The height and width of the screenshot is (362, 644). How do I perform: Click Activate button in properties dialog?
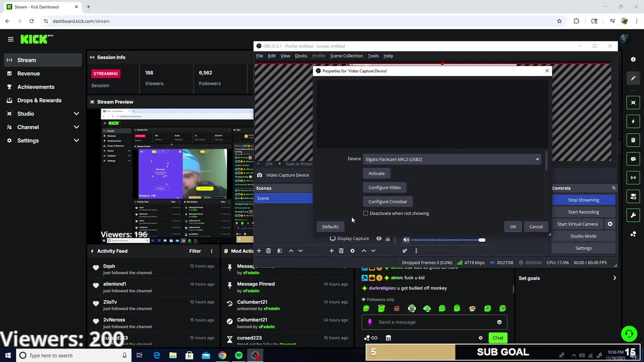click(x=376, y=173)
